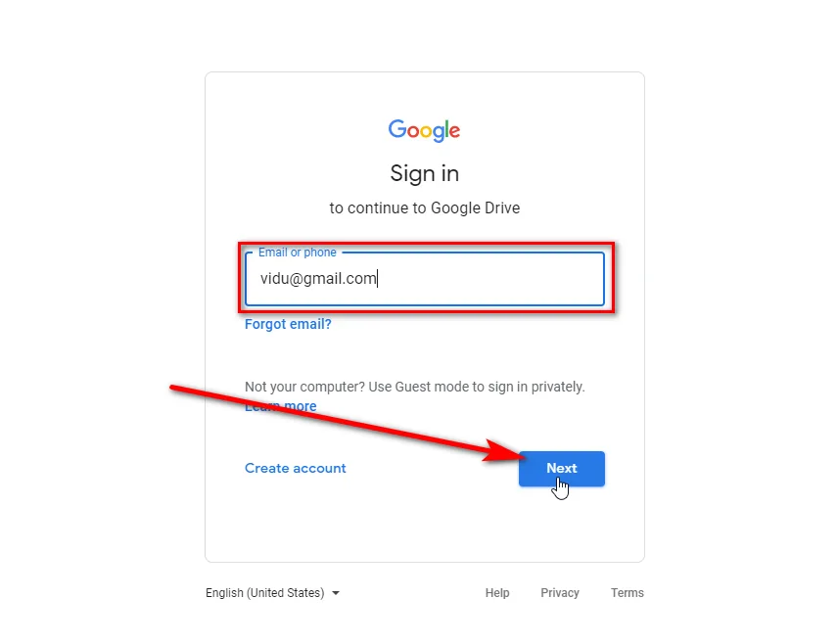Image resolution: width=837 pixels, height=644 pixels.
Task: Click the 'Sign in' heading
Action: click(x=424, y=174)
